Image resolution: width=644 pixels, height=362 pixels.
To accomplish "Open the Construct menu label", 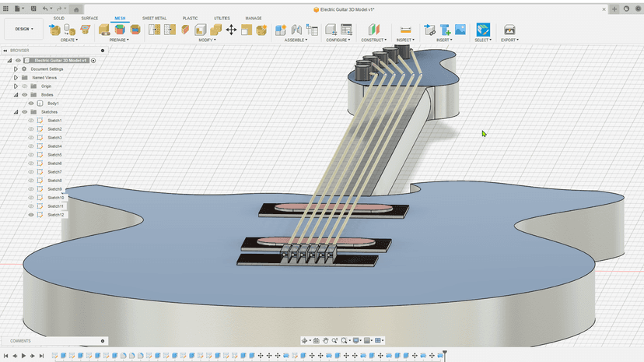I will [373, 40].
